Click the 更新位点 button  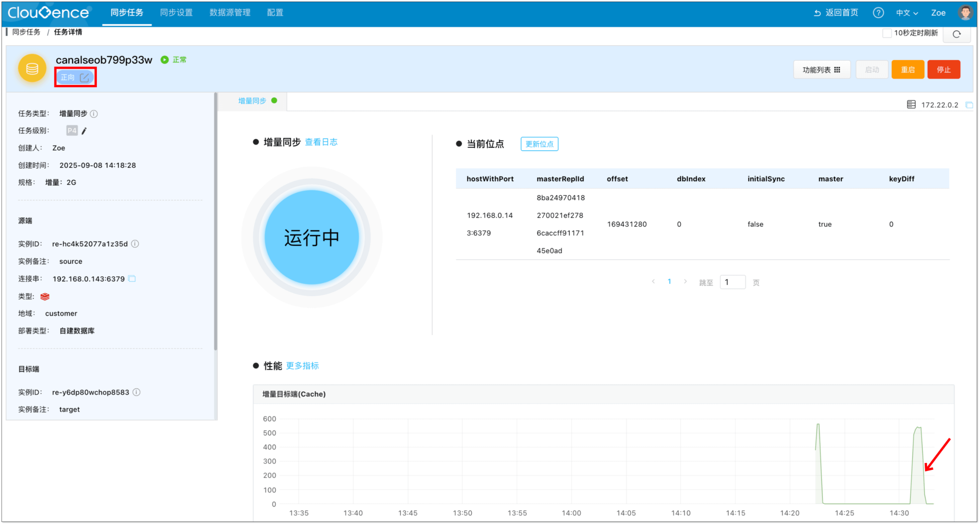(539, 144)
